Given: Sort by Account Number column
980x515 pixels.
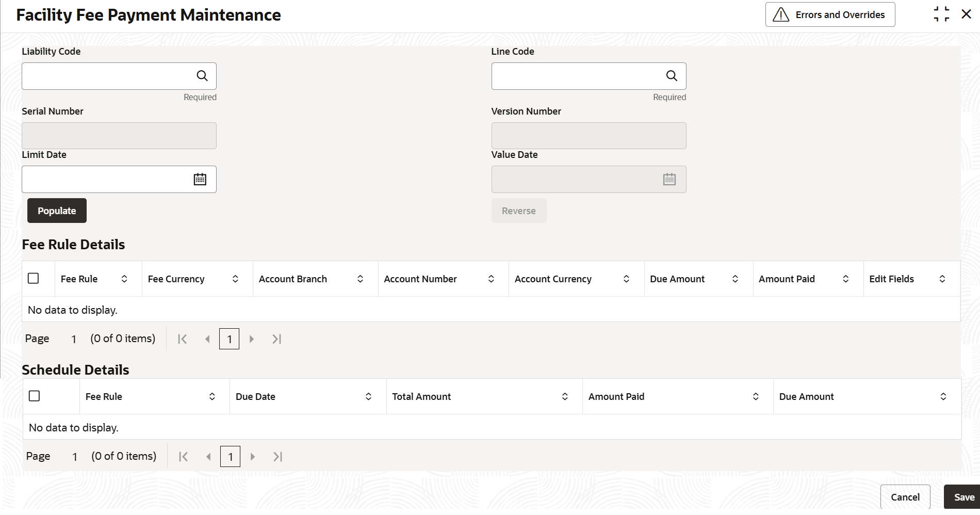Looking at the screenshot, I should click(491, 279).
